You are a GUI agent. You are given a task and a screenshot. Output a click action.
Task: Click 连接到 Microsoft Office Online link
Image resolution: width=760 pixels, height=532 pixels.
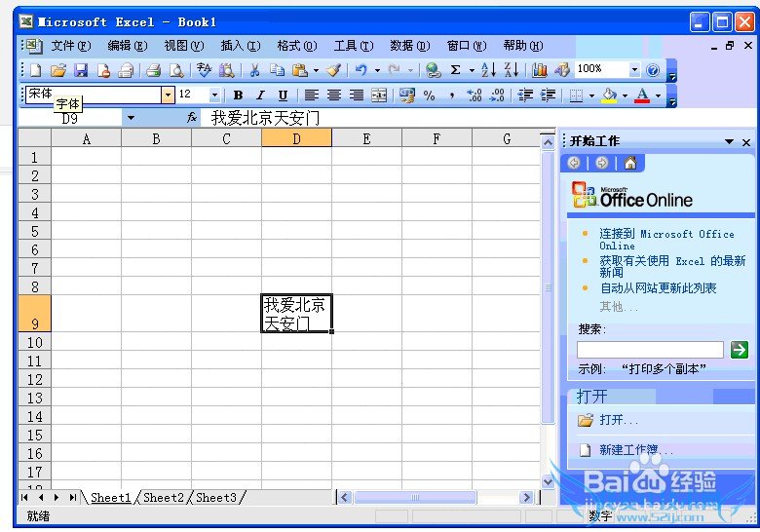tap(666, 240)
